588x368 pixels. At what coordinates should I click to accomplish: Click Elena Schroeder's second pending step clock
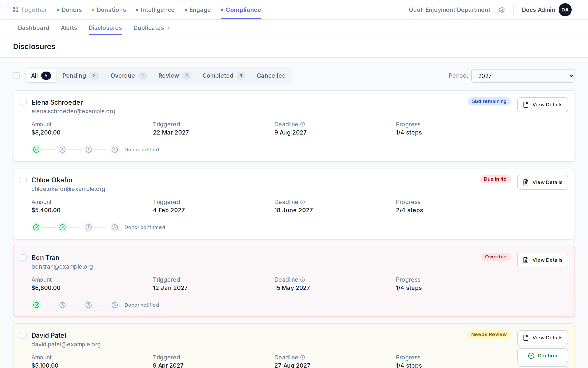pos(62,149)
